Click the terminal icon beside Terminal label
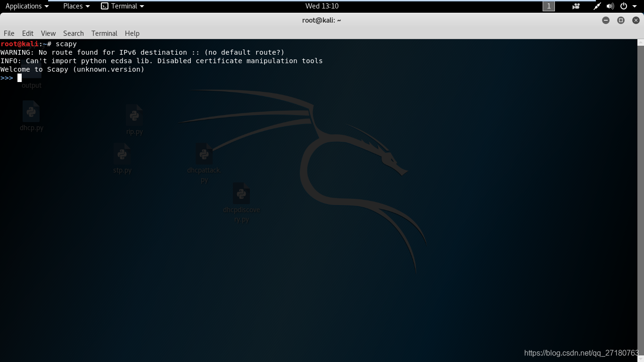This screenshot has height=362, width=644. 105,6
